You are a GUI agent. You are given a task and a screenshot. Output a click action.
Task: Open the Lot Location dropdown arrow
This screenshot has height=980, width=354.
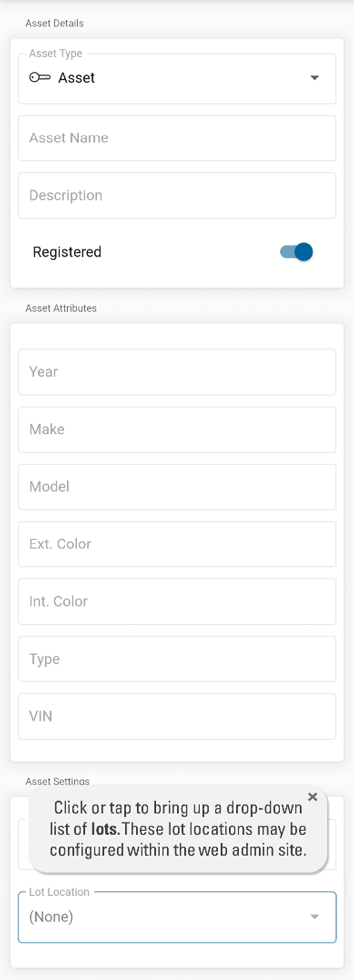pyautogui.click(x=314, y=917)
